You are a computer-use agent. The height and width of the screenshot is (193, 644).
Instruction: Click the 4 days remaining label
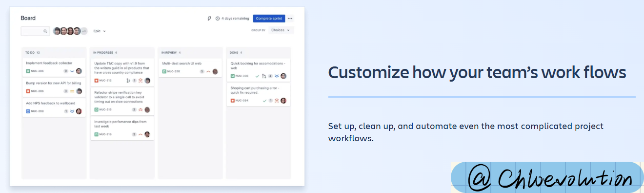tap(236, 19)
